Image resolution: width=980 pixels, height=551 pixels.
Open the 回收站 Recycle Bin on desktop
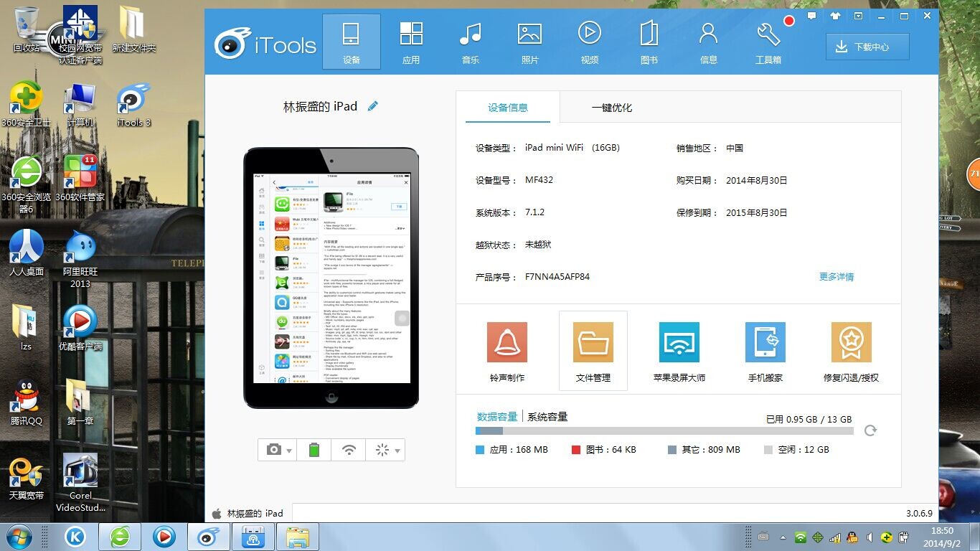point(27,30)
